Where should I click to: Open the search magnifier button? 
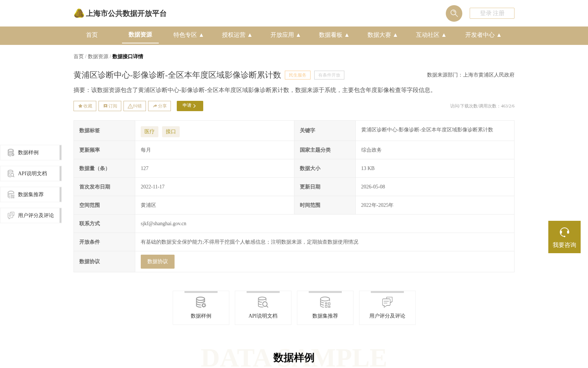454,13
